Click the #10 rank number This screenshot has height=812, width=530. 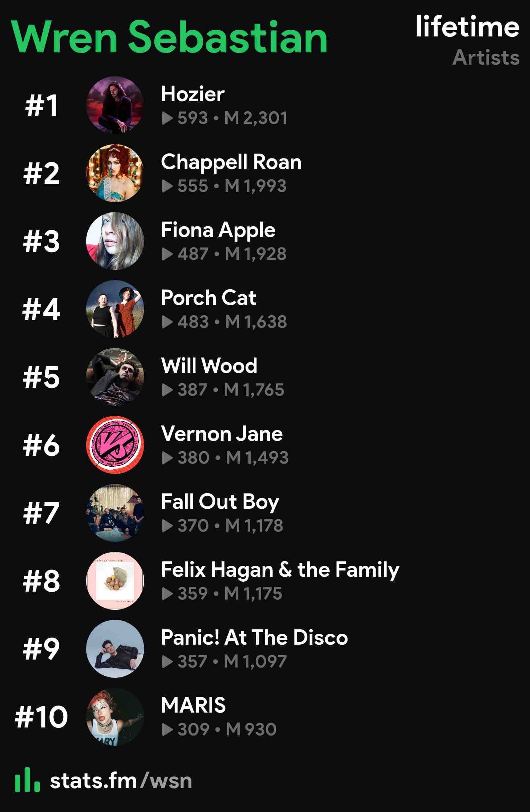click(x=41, y=717)
